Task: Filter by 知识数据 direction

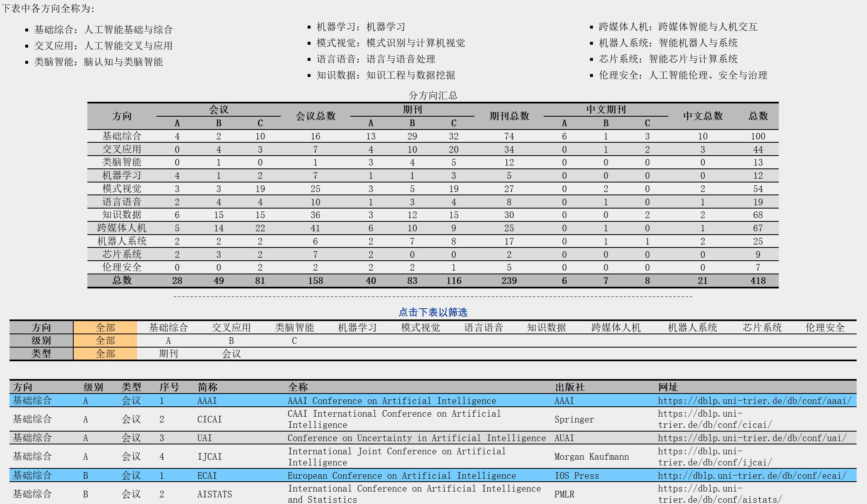Action: click(x=546, y=328)
